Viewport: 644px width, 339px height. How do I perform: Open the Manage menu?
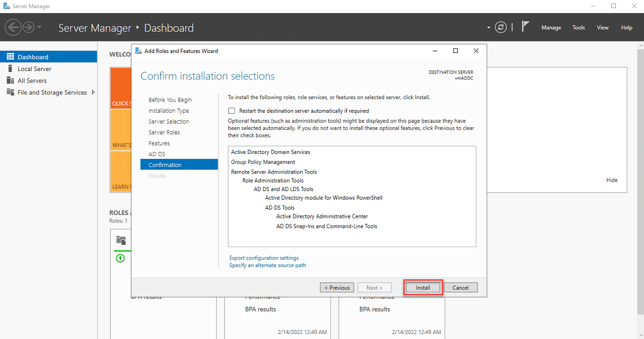tap(551, 28)
